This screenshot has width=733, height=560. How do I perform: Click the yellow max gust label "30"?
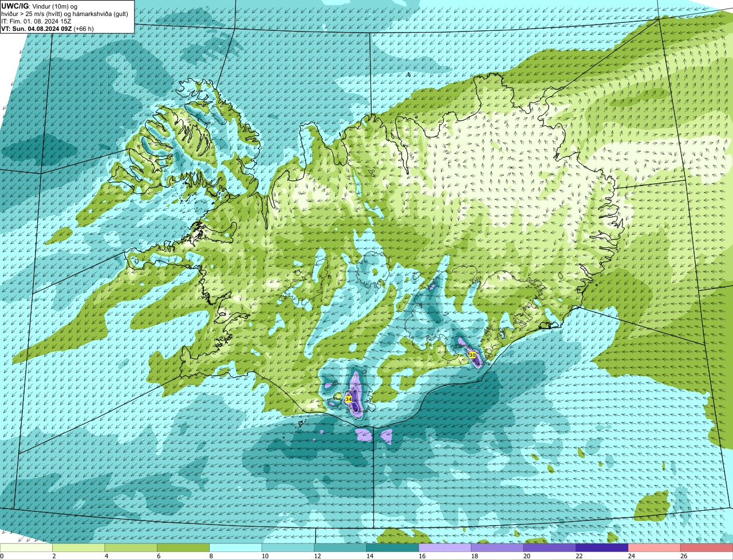[x=472, y=355]
